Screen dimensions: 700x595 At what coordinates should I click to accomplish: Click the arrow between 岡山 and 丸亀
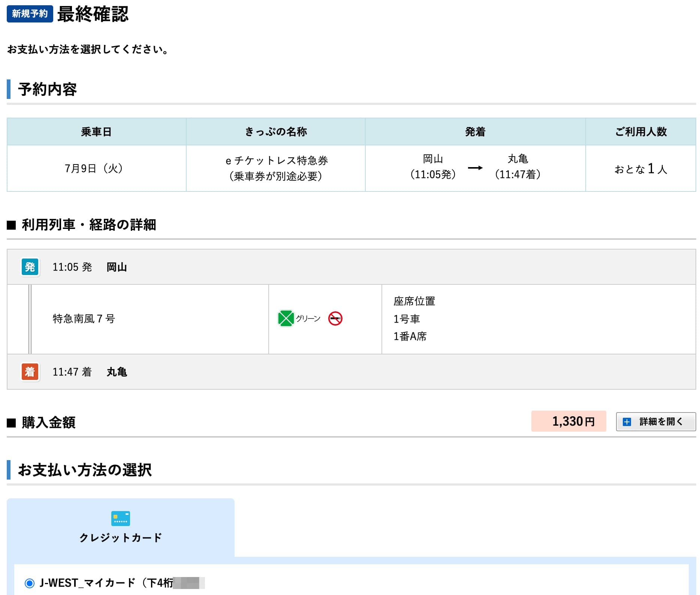[475, 168]
